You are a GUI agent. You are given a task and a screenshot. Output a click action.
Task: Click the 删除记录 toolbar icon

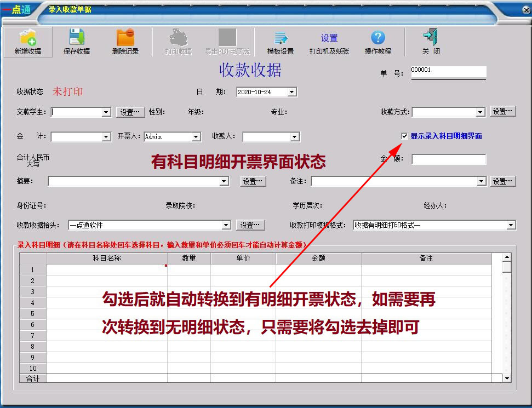(x=125, y=37)
